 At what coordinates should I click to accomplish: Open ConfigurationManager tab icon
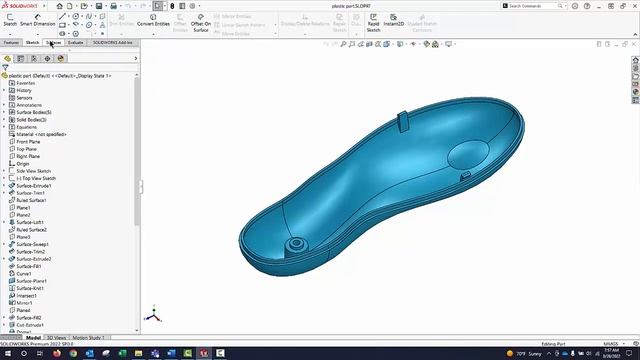34,58
